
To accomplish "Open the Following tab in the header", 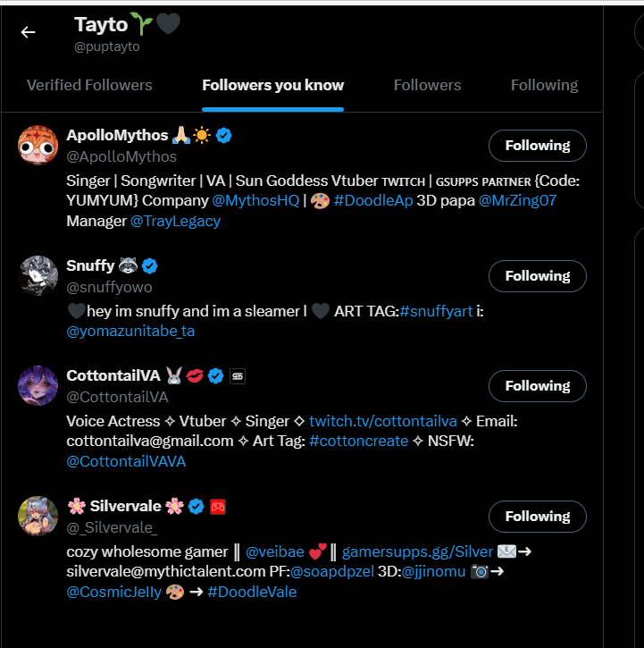I will coord(544,86).
